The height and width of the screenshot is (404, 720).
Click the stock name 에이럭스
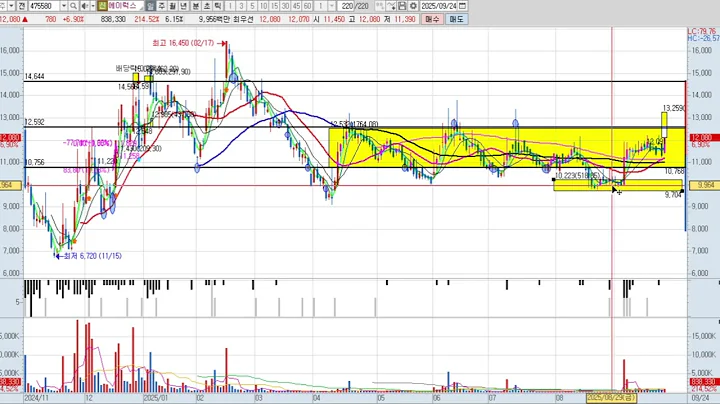(122, 6)
